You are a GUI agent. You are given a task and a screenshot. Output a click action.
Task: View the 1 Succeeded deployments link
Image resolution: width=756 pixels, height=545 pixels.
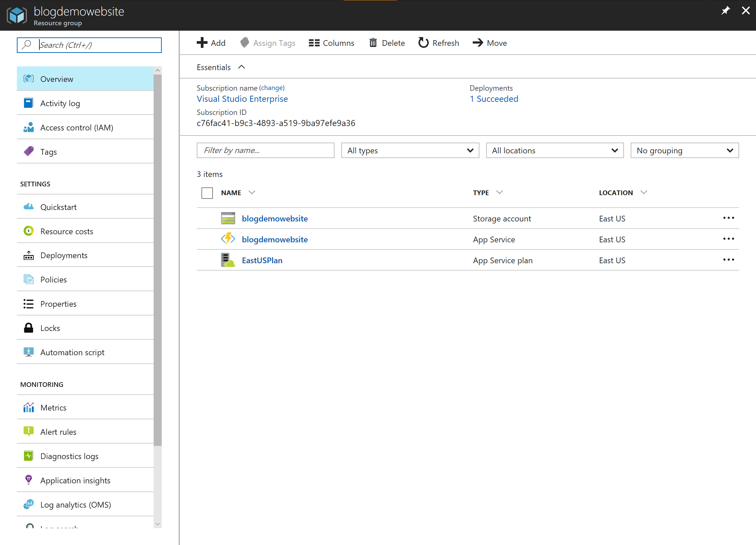tap(494, 99)
